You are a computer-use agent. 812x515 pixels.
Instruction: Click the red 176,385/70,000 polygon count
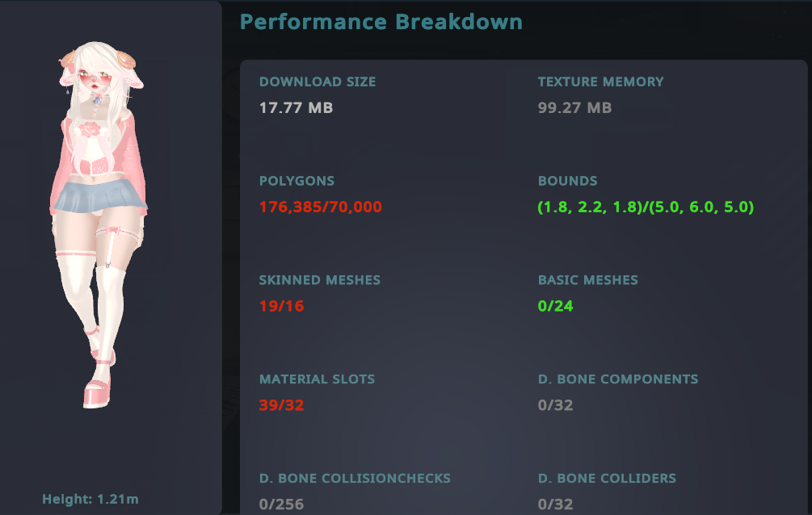[320, 207]
